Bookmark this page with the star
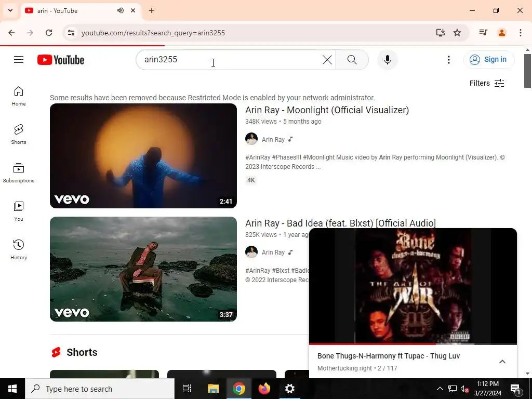 coord(457,33)
